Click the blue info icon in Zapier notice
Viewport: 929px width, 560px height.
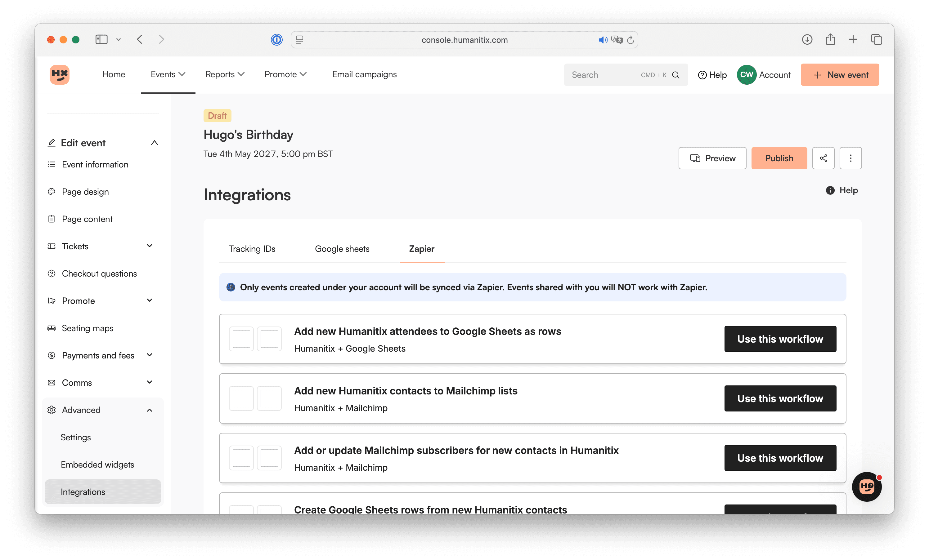pos(231,287)
